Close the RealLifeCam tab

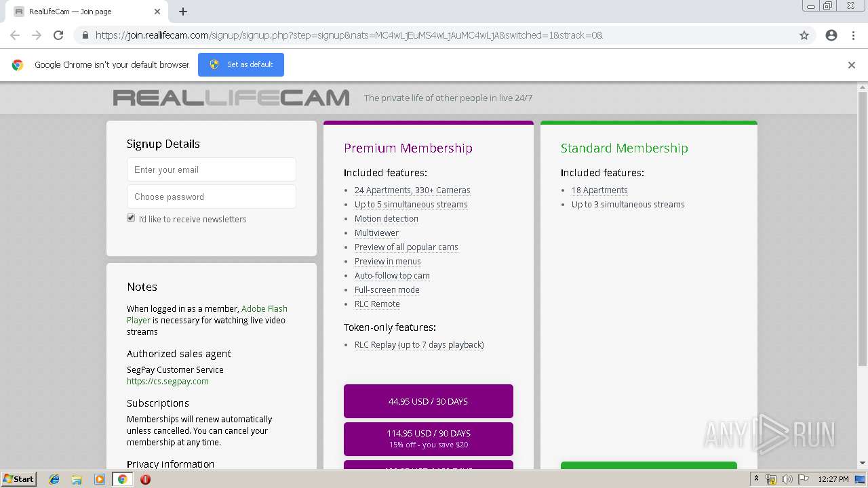coord(157,12)
